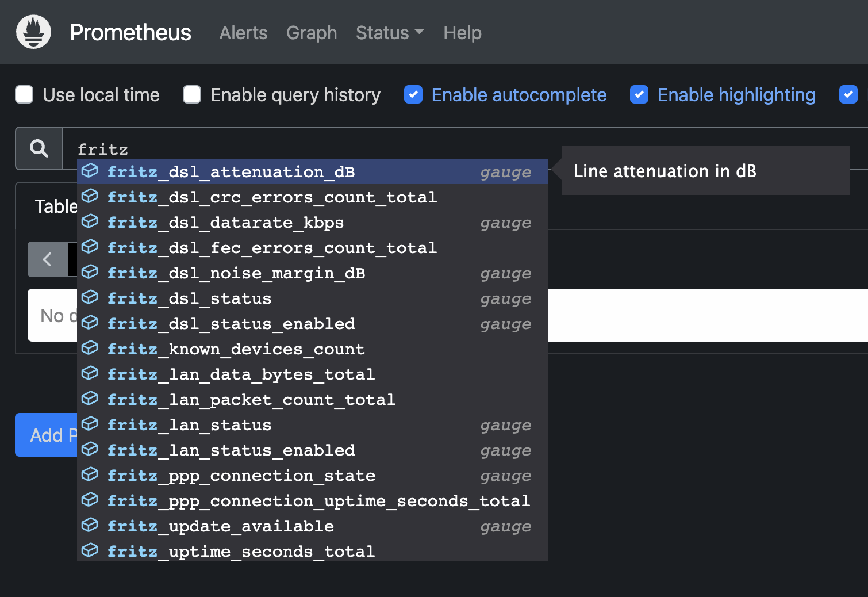Click the cube icon beside fritz_known_devices_count
The width and height of the screenshot is (868, 597).
pyautogui.click(x=90, y=348)
